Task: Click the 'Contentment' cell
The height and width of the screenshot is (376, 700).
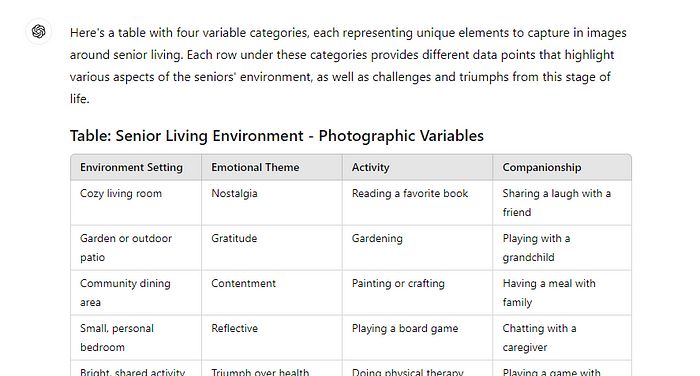Action: 272,293
